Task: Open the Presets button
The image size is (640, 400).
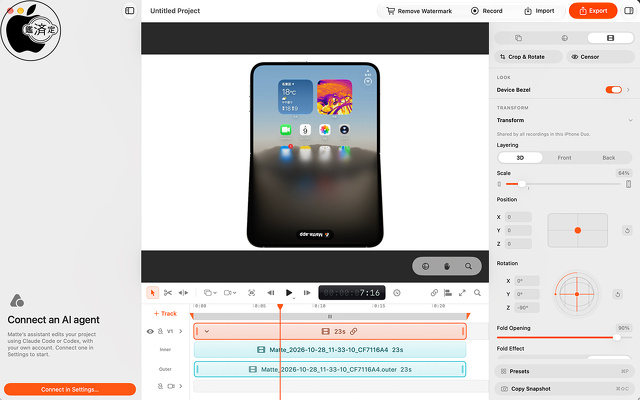Action: click(x=564, y=371)
